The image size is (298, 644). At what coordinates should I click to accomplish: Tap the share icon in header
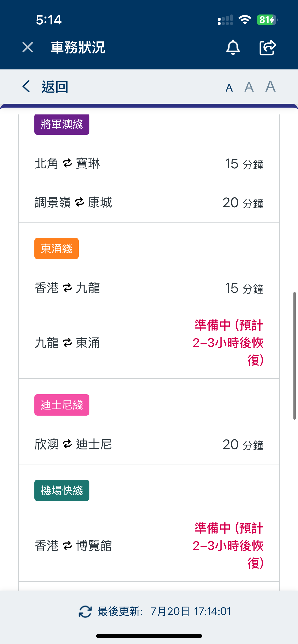(x=268, y=47)
